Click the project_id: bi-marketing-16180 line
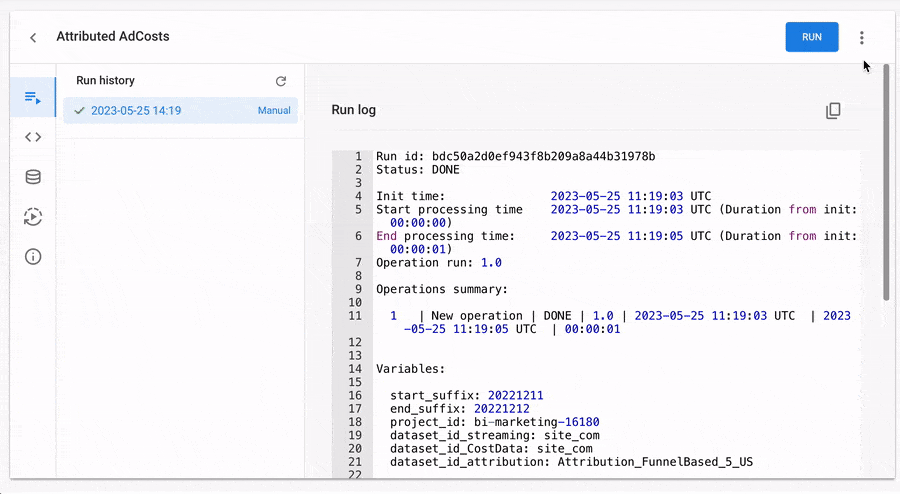Image resolution: width=900 pixels, height=494 pixels. point(495,422)
